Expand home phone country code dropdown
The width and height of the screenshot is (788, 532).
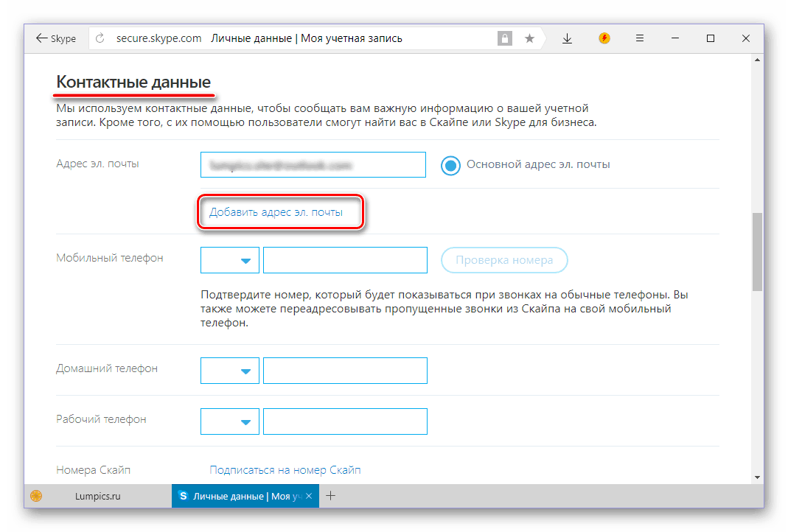(x=230, y=371)
